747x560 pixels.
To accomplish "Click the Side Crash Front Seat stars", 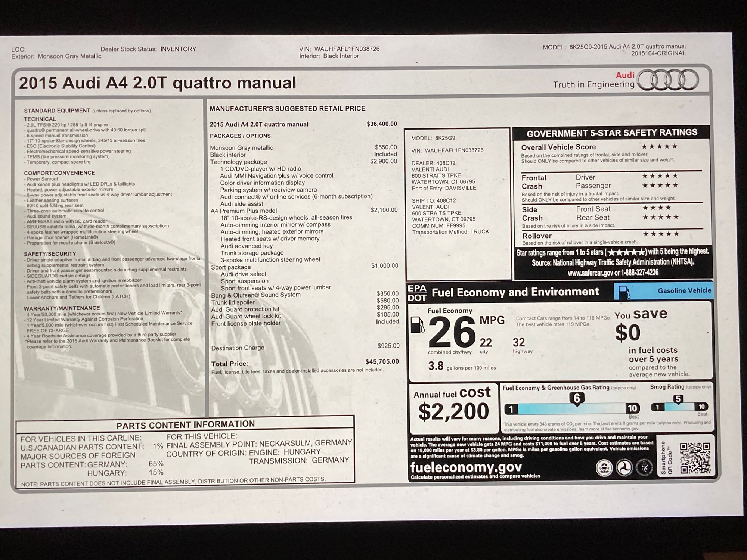I will tap(657, 208).
